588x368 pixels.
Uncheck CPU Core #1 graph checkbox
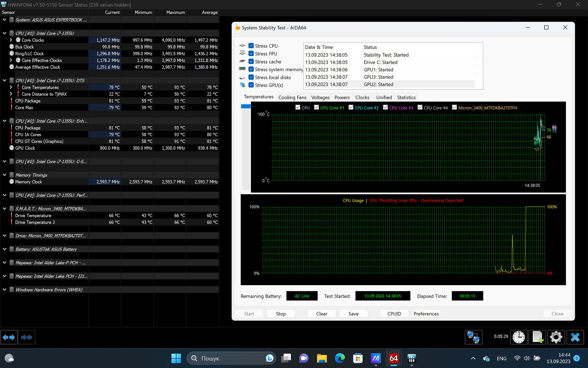coord(316,107)
